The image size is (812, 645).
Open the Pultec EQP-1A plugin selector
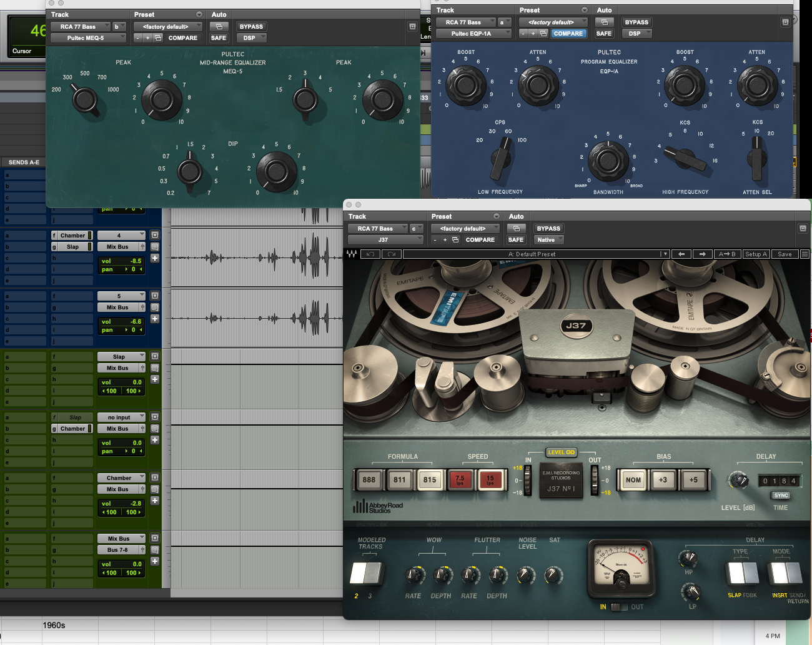tap(474, 34)
